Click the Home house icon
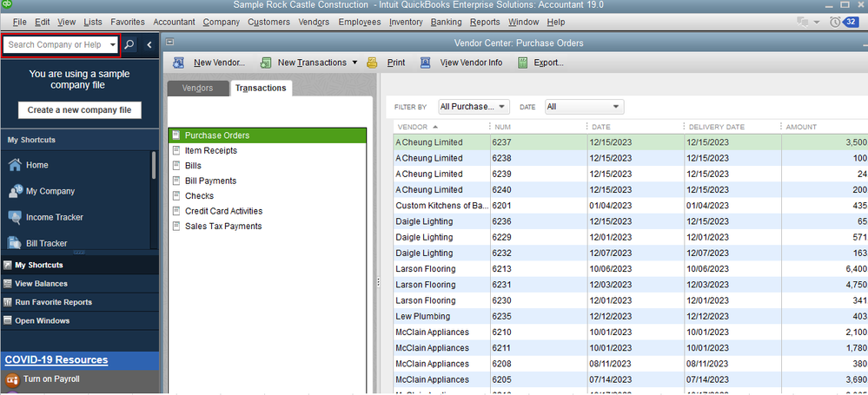The image size is (868, 395). point(15,165)
